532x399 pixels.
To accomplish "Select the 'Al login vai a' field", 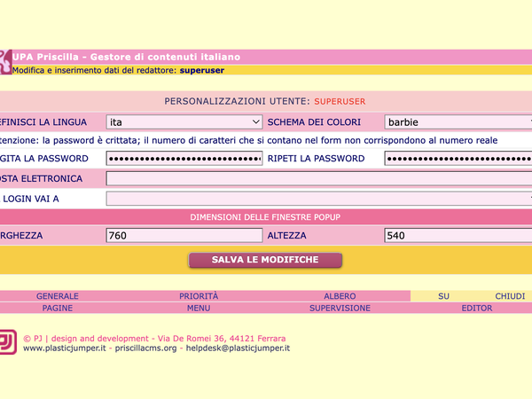I will pyautogui.click(x=319, y=198).
